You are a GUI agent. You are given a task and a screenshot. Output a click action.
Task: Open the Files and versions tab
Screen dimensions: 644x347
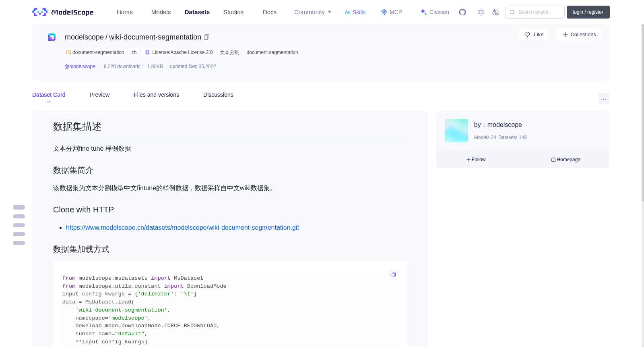(x=156, y=95)
